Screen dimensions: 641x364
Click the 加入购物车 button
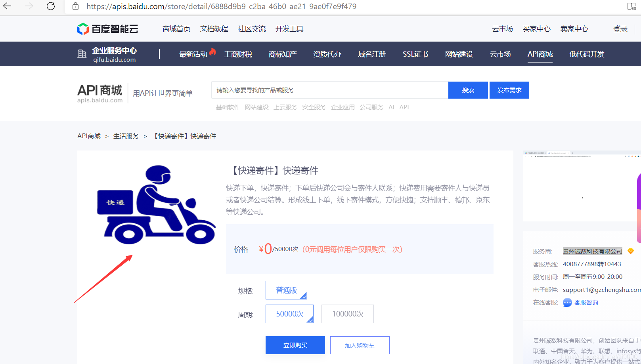pos(360,345)
